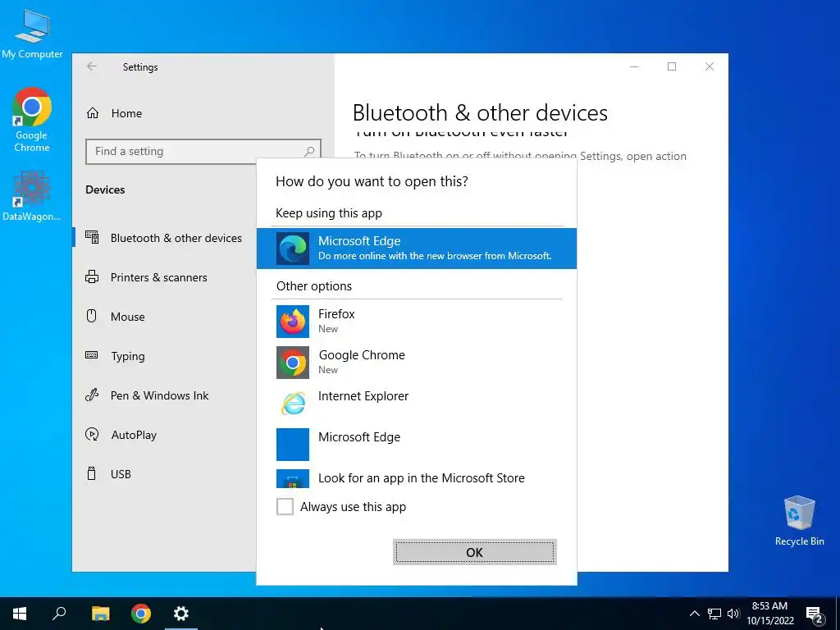The height and width of the screenshot is (630, 840).
Task: Go back with the Settings back arrow
Action: (92, 66)
